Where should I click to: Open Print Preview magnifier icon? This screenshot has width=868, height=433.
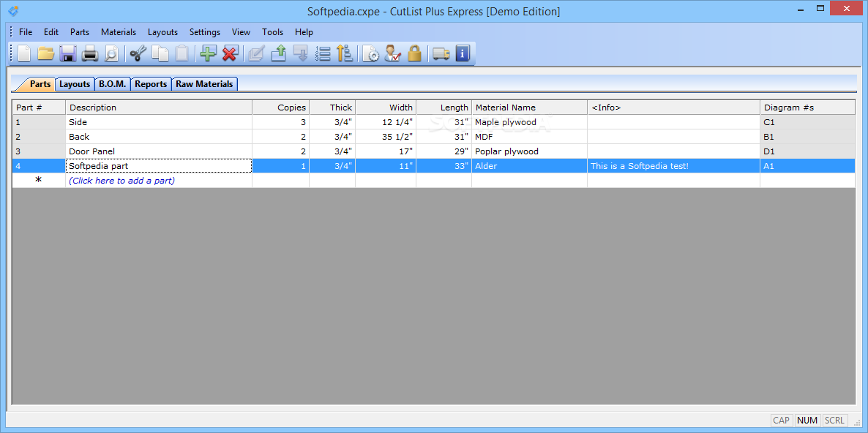tap(112, 53)
